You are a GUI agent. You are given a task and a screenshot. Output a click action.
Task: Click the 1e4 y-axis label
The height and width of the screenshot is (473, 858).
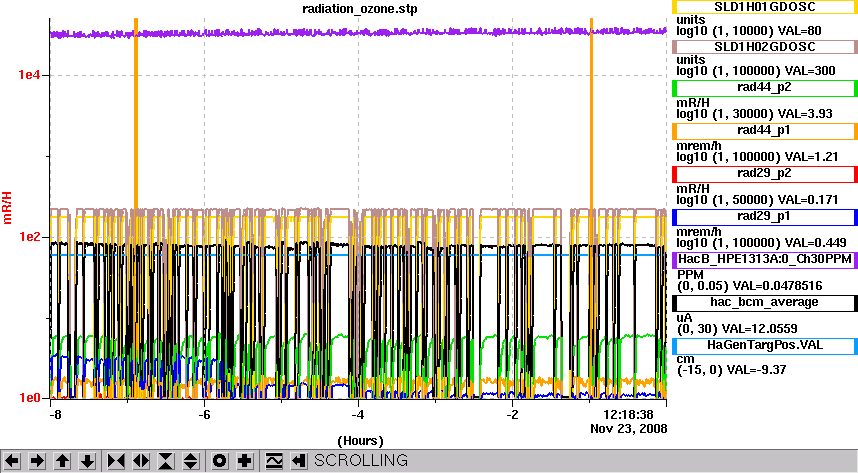point(30,75)
